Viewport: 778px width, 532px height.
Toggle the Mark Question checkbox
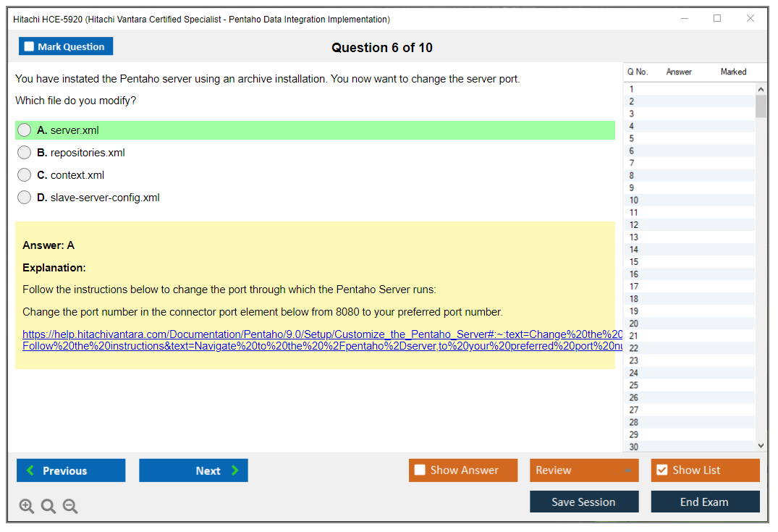[x=30, y=47]
